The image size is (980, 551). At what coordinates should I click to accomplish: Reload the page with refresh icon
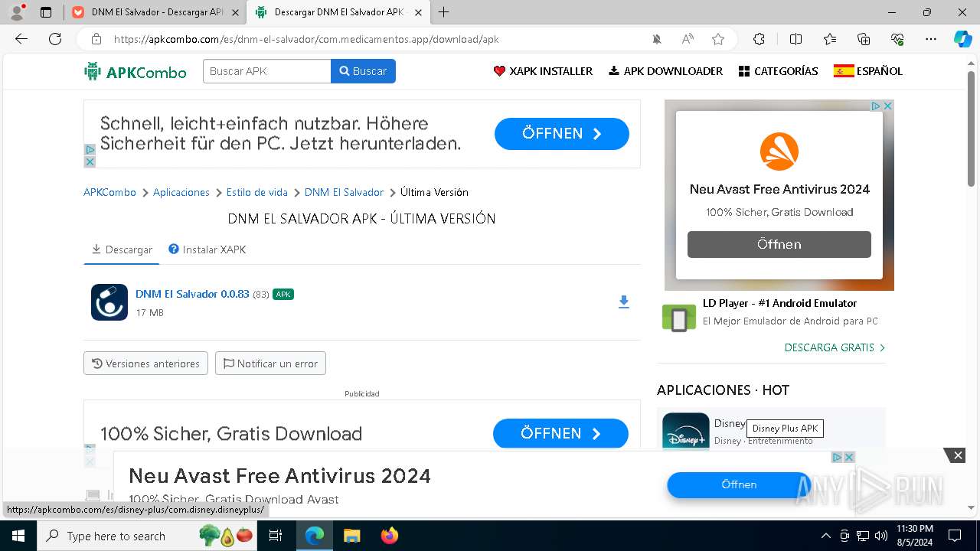point(55,39)
